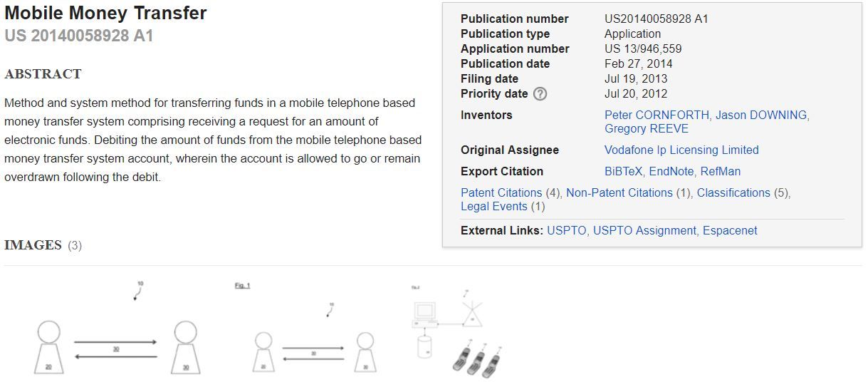This screenshot has height=392, width=868.
Task: Click the IMAGES section heading
Action: [33, 245]
